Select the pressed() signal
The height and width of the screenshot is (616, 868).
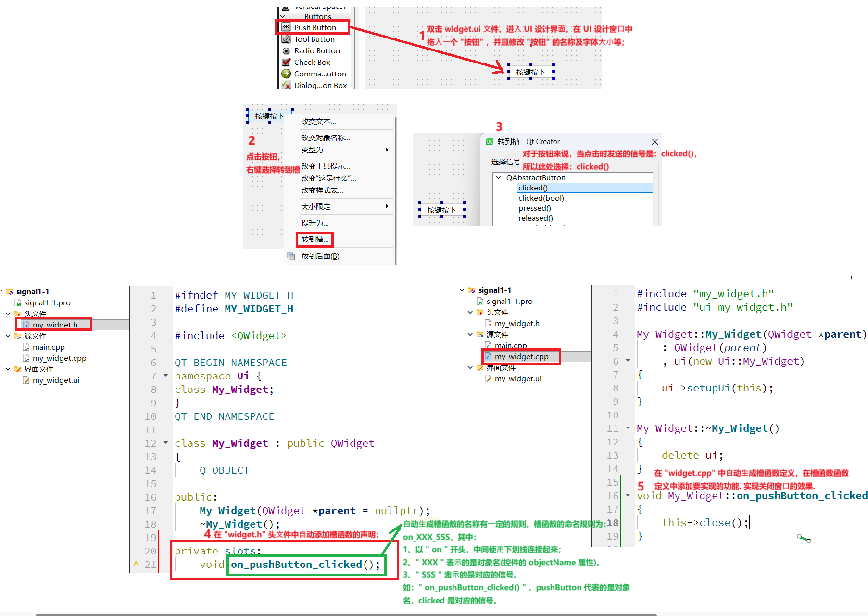coord(535,208)
